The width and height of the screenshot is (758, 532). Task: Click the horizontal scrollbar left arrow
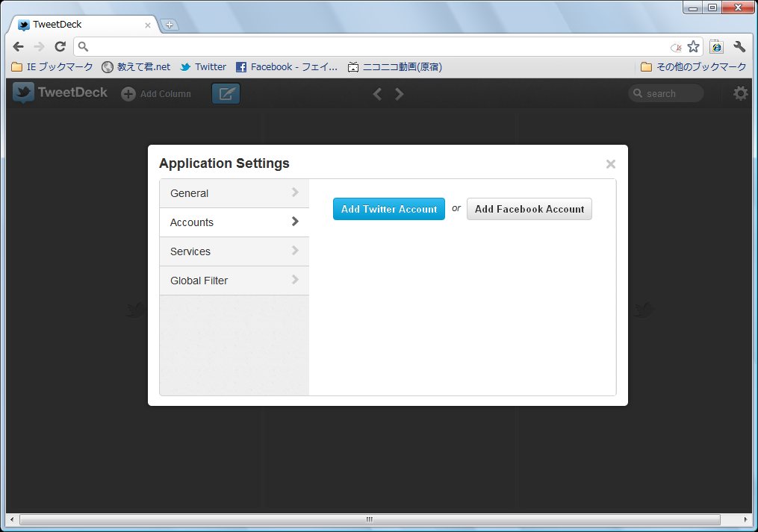click(12, 519)
